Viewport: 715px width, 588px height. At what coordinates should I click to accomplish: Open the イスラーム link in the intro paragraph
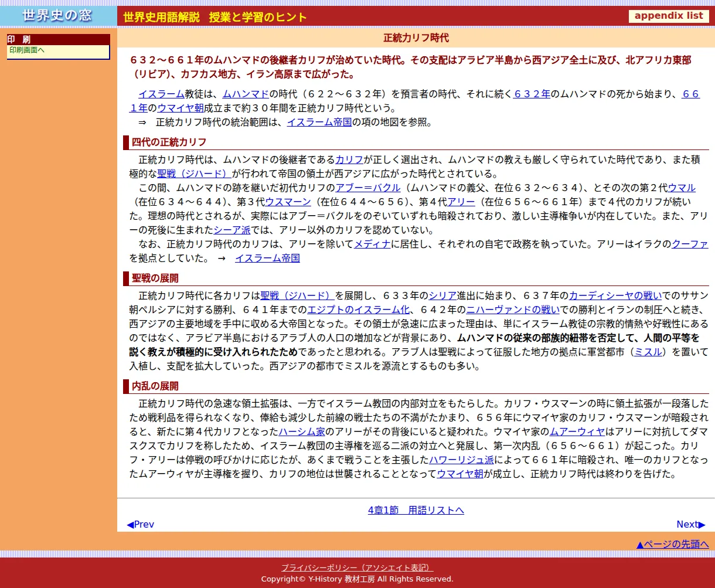pos(161,94)
